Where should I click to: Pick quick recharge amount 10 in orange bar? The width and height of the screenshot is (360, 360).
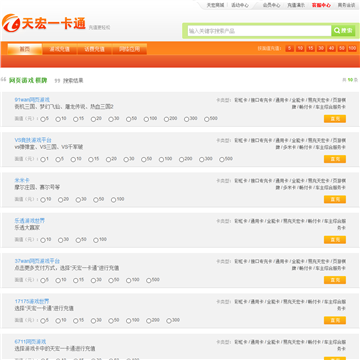click(300, 48)
